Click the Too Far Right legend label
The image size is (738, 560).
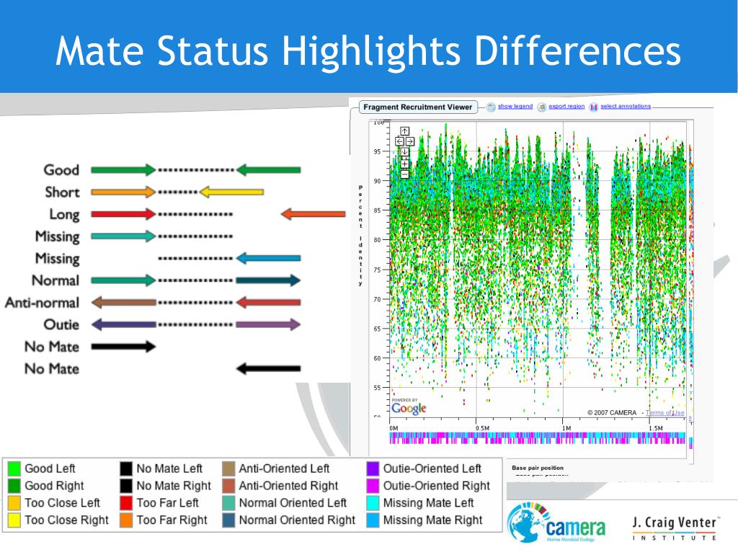[172, 520]
